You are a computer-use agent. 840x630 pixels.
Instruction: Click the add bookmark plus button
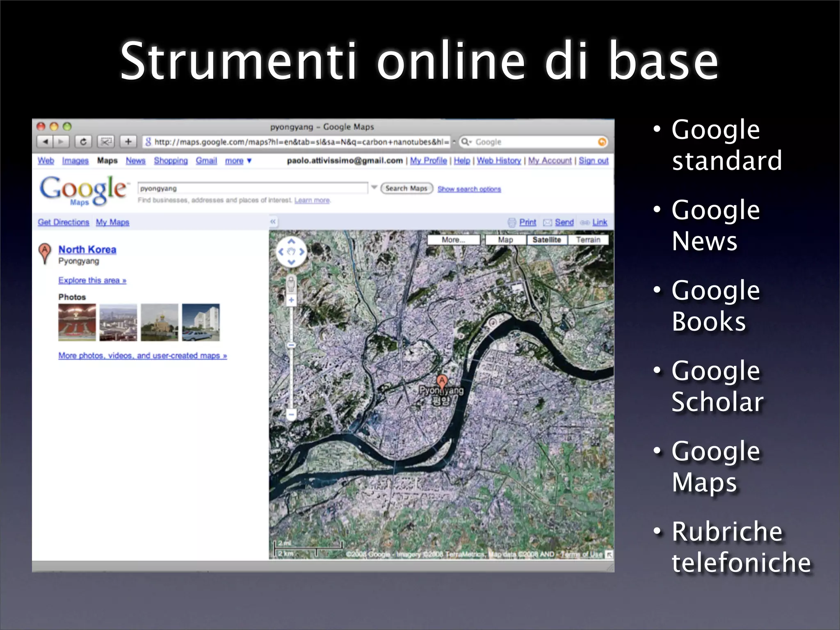coord(128,142)
